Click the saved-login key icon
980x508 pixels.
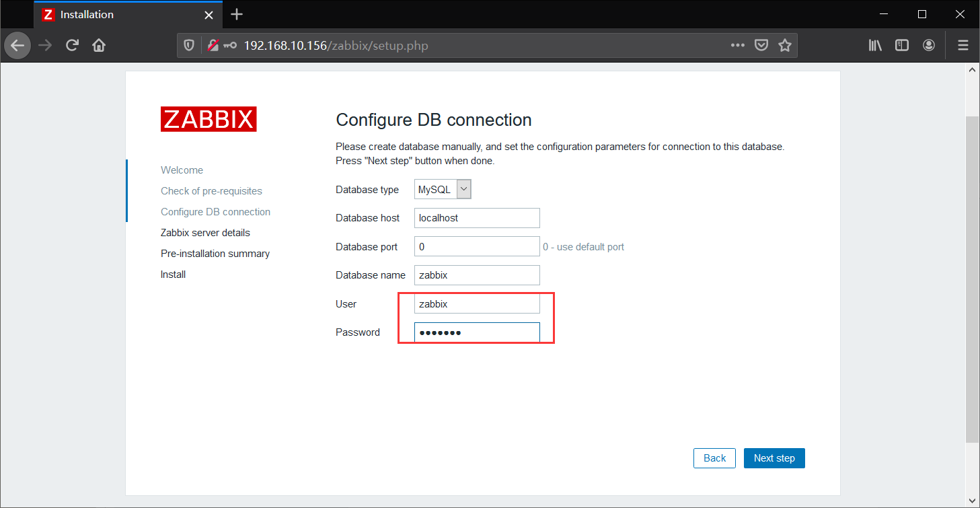coord(231,46)
